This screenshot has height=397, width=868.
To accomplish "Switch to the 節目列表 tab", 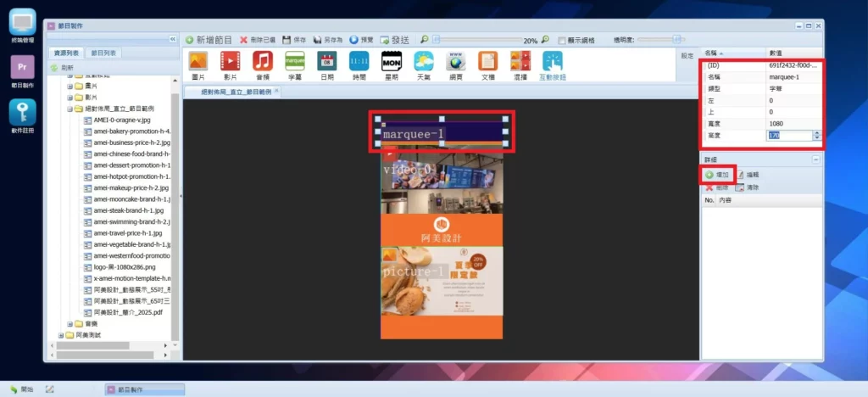I will tap(105, 53).
